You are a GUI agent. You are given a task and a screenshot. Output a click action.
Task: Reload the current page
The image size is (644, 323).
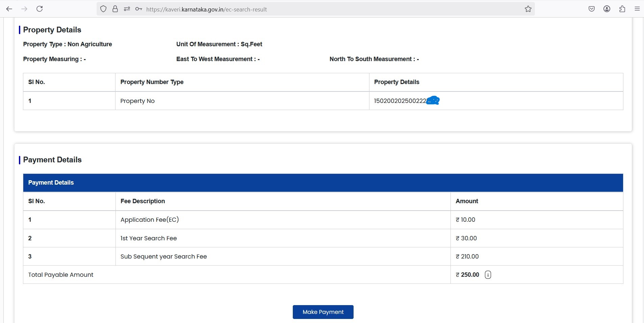pyautogui.click(x=40, y=9)
